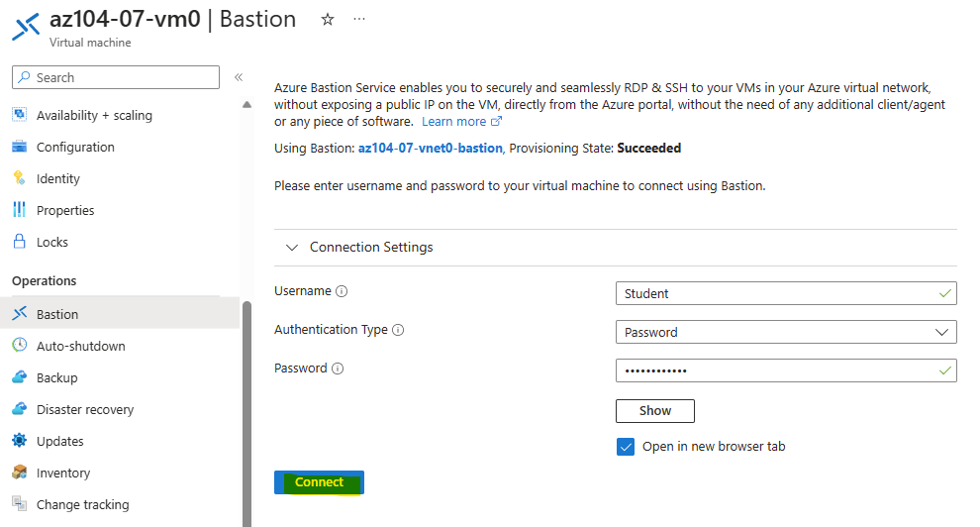Open the Backup menu item
980x527 pixels.
pyautogui.click(x=56, y=377)
